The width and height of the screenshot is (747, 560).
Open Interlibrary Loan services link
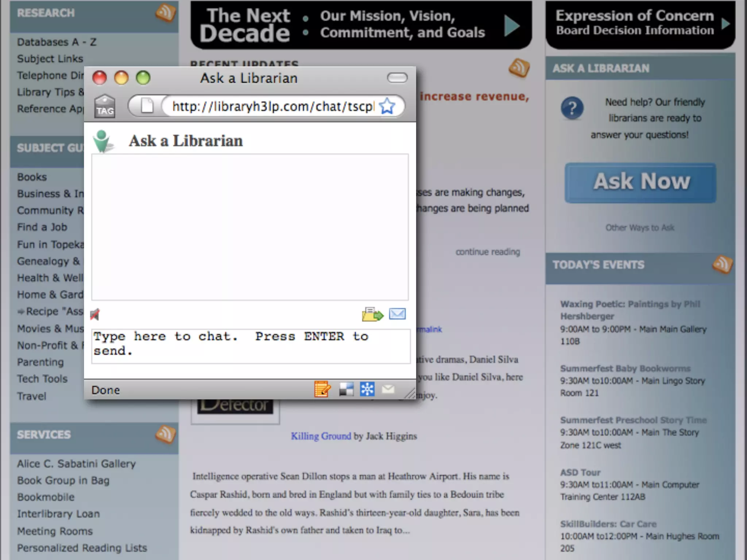coord(58,514)
